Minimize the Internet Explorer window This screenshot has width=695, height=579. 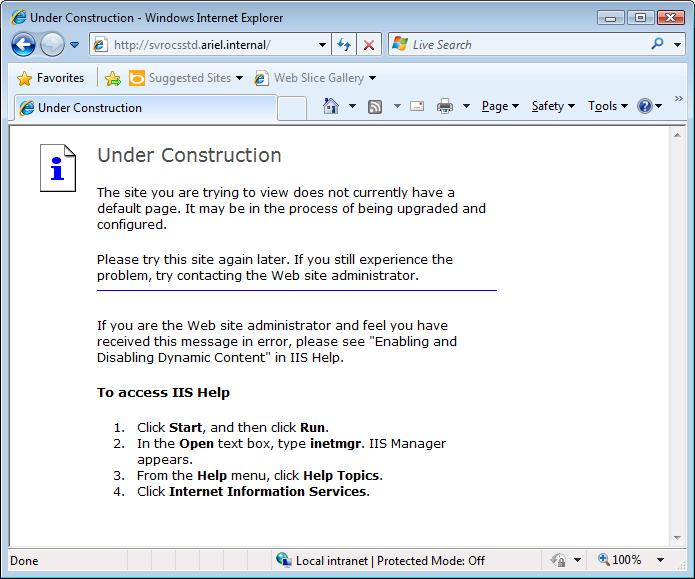click(610, 18)
